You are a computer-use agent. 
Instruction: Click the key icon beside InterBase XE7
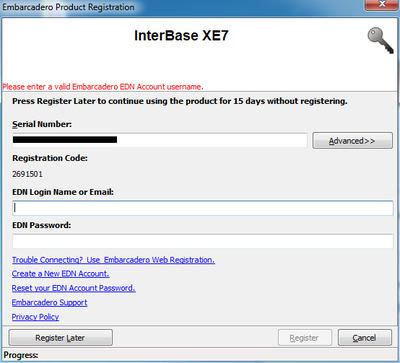(x=381, y=40)
